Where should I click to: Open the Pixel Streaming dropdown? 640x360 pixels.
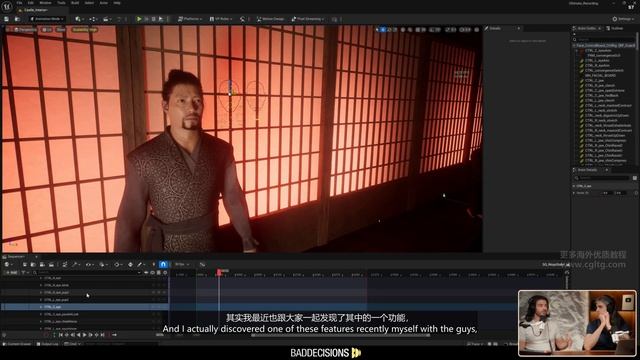[308, 19]
